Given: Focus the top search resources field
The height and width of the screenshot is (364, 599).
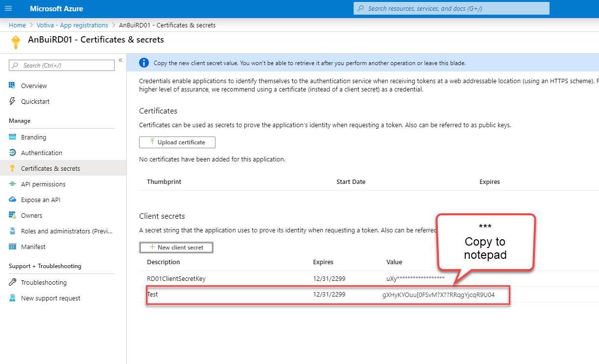Looking at the screenshot, I should click(452, 8).
